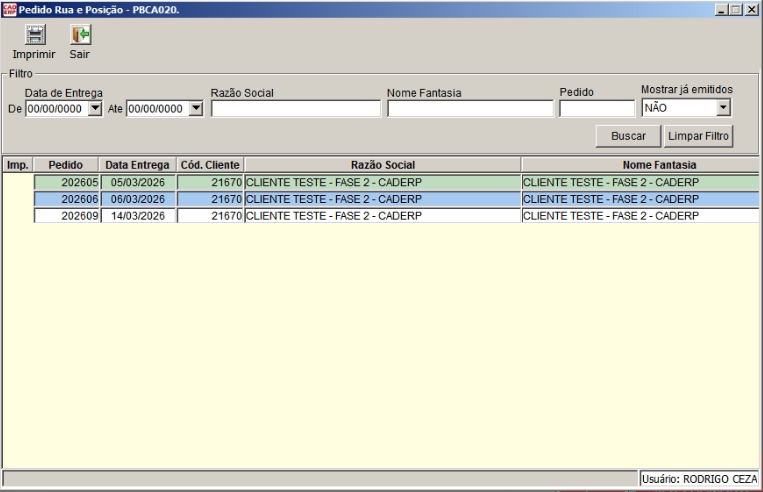This screenshot has height=492, width=763.
Task: Click Razão Social cell of order 202609
Action: pos(382,216)
